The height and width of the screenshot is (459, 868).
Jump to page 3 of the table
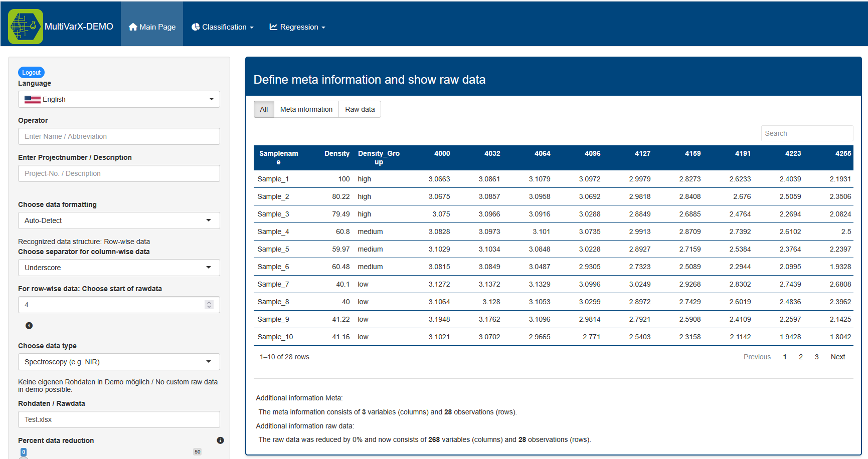tap(816, 357)
